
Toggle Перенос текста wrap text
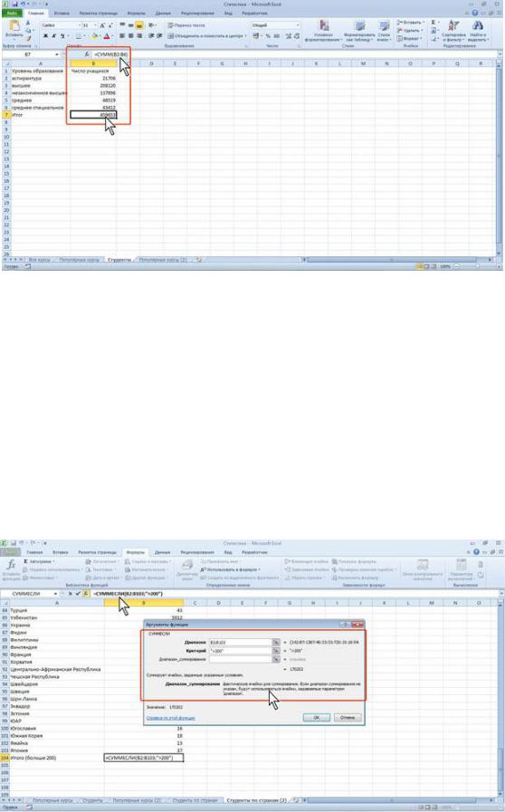click(x=186, y=24)
